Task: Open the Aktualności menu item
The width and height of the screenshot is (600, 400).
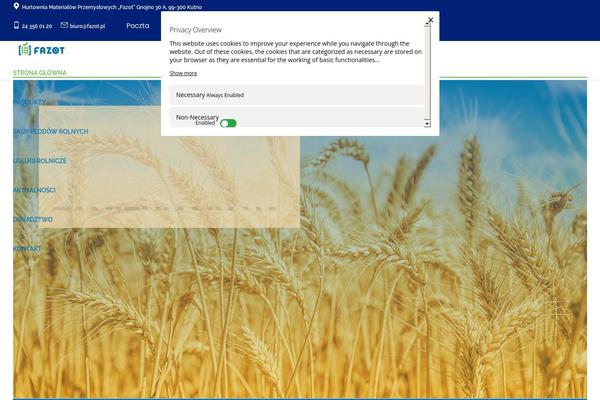Action: [34, 190]
